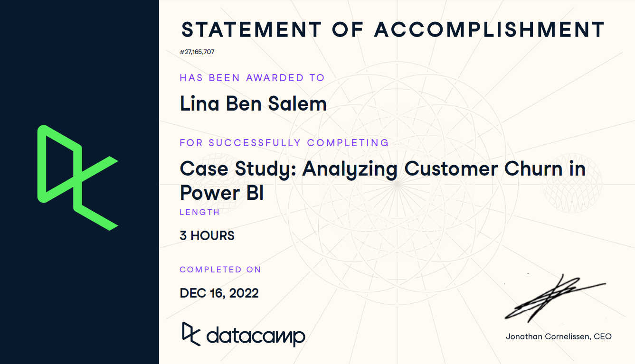635x364 pixels.
Task: Click Jonathan Cornelissen, CEO caption
Action: coord(559,336)
